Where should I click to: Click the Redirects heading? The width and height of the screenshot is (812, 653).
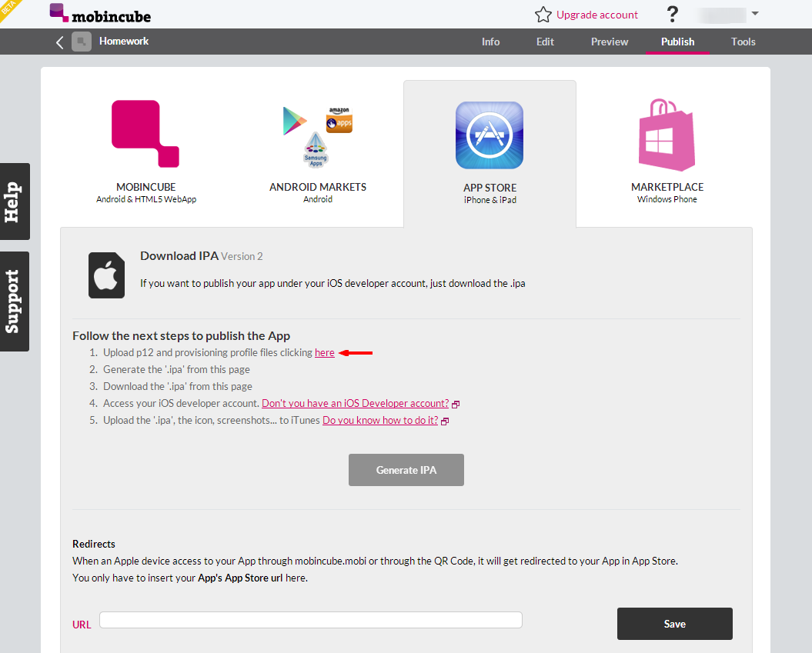[x=94, y=544]
